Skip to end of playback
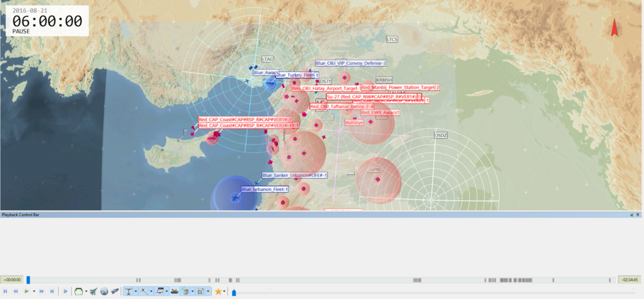The width and height of the screenshot is (644, 299). pyautogui.click(x=51, y=291)
